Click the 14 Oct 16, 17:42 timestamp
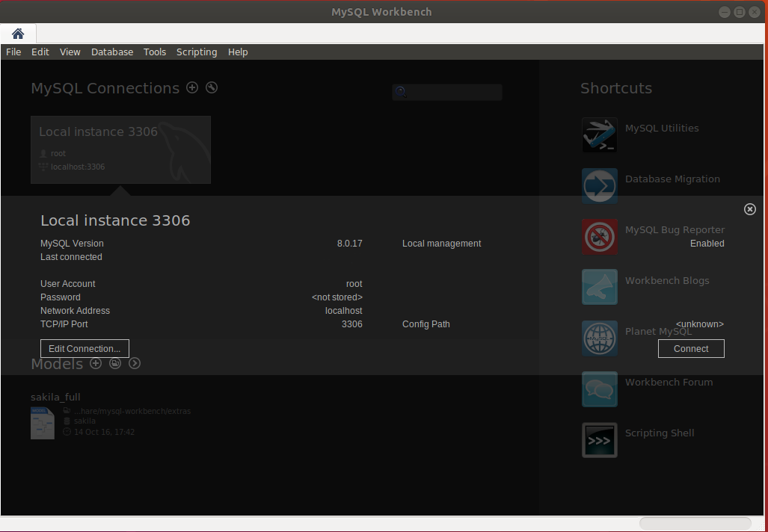This screenshot has width=768, height=532. click(105, 432)
